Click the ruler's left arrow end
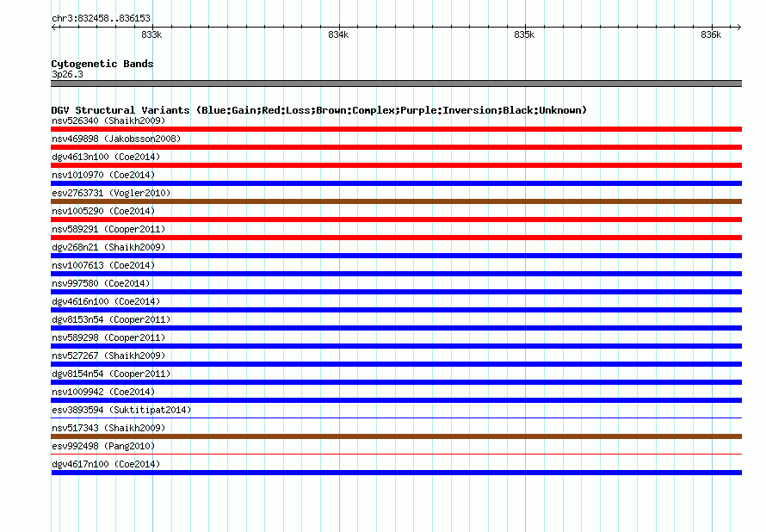The width and height of the screenshot is (766, 532). click(x=53, y=27)
